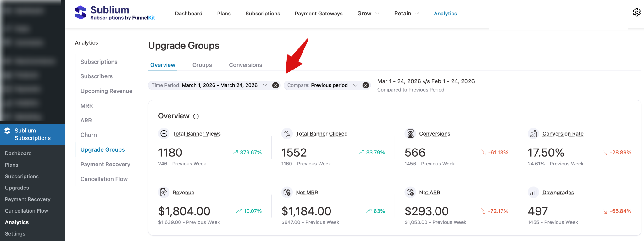
Task: Open the Compare Previous period dropdown
Action: point(355,85)
